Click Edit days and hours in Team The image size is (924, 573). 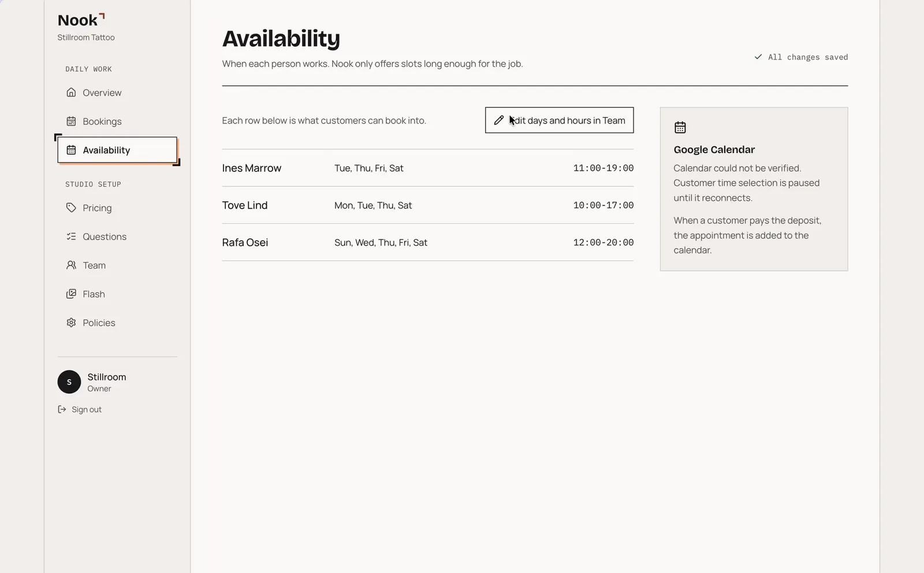coord(559,120)
